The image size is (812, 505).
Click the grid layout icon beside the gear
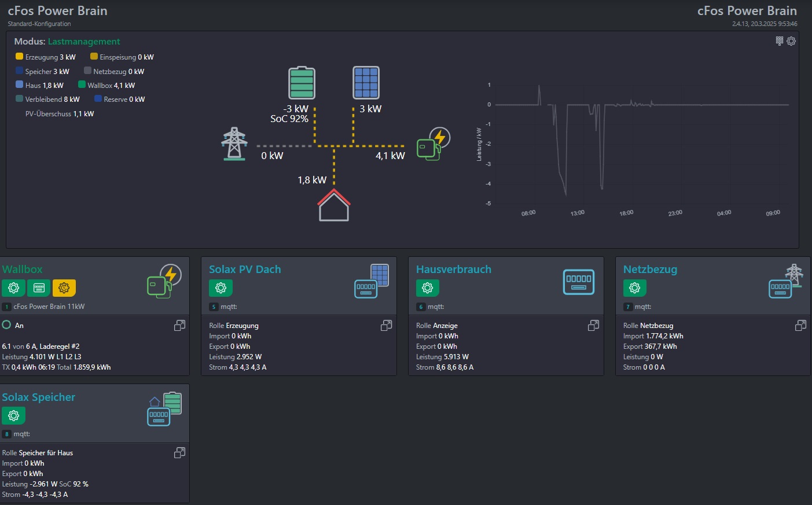tap(780, 40)
